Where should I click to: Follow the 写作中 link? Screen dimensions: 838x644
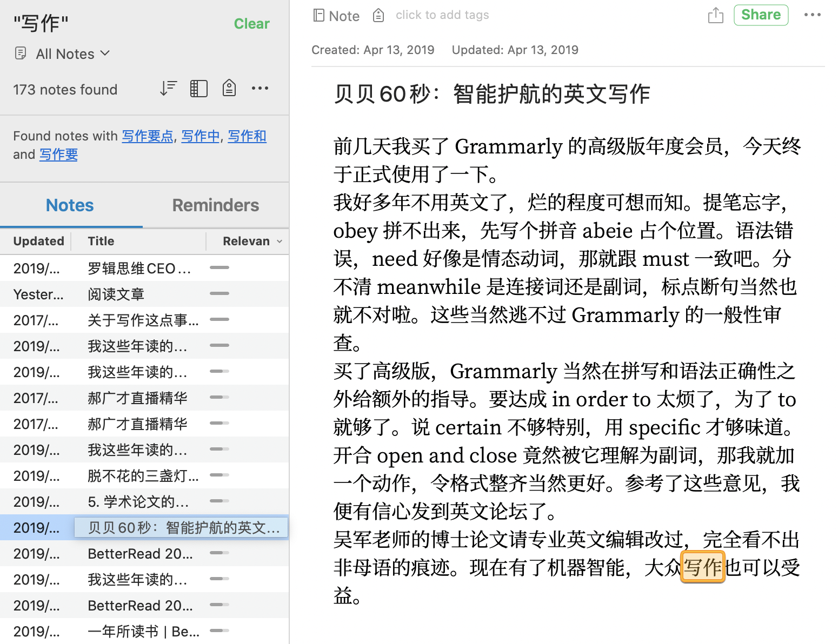pyautogui.click(x=201, y=136)
